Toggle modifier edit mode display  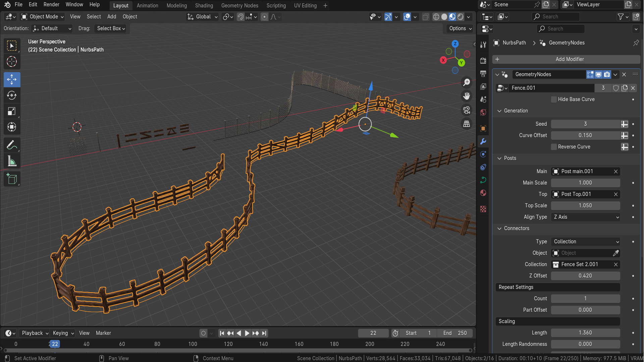590,74
